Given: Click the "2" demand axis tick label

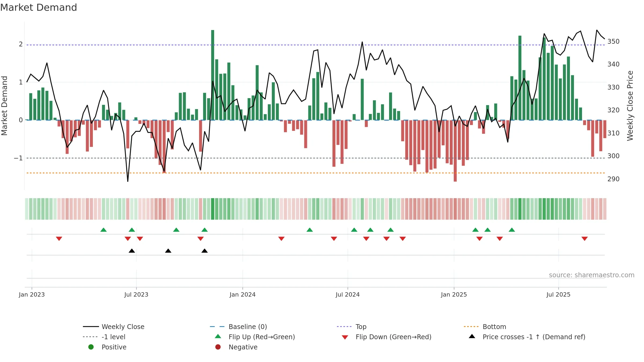Looking at the screenshot, I should [21, 44].
